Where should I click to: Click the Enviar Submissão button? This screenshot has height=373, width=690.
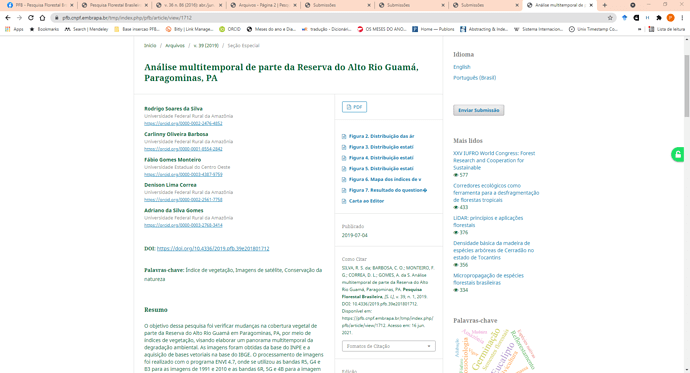coord(478,110)
